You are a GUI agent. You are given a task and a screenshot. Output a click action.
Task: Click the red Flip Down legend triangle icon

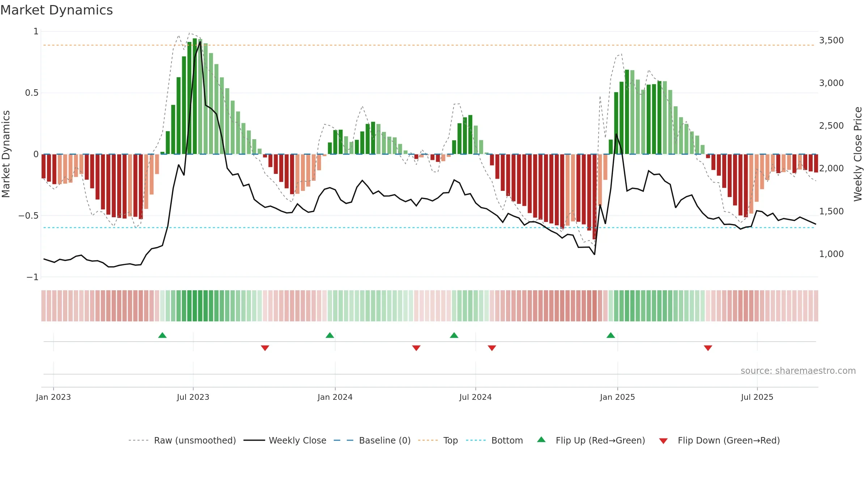click(663, 441)
